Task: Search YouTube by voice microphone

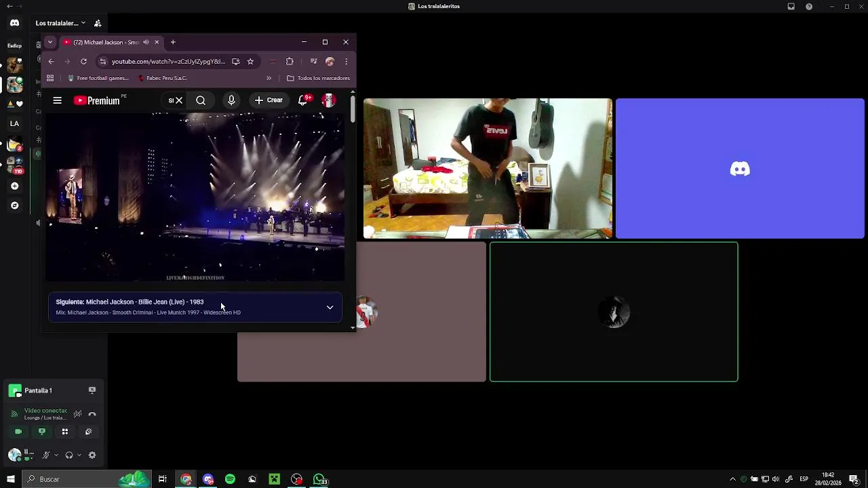Action: pos(231,100)
